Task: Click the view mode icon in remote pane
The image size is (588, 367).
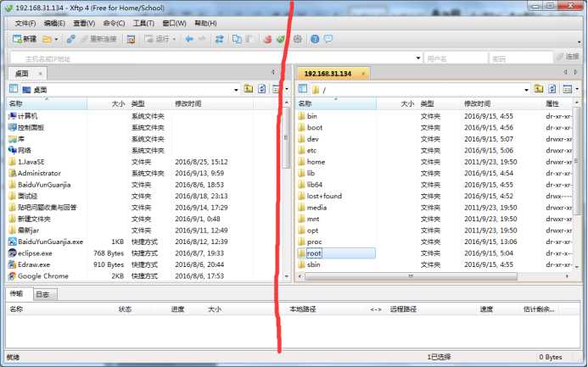Action: [568, 89]
